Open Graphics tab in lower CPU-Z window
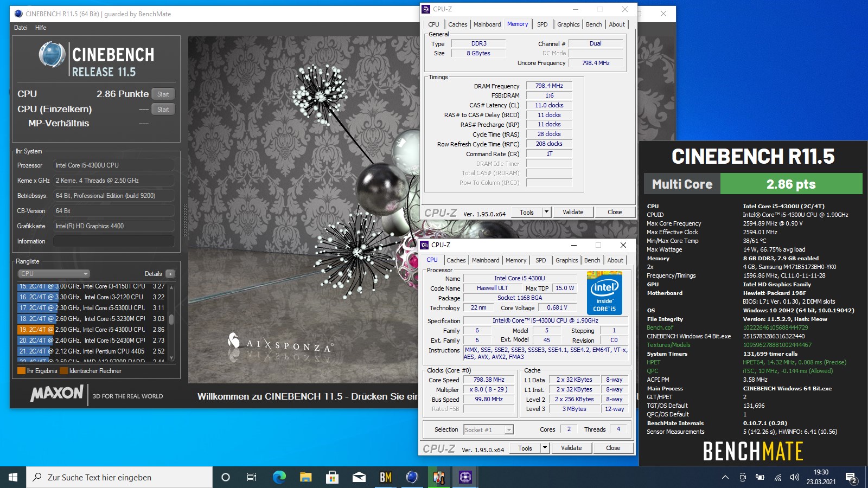 point(567,260)
